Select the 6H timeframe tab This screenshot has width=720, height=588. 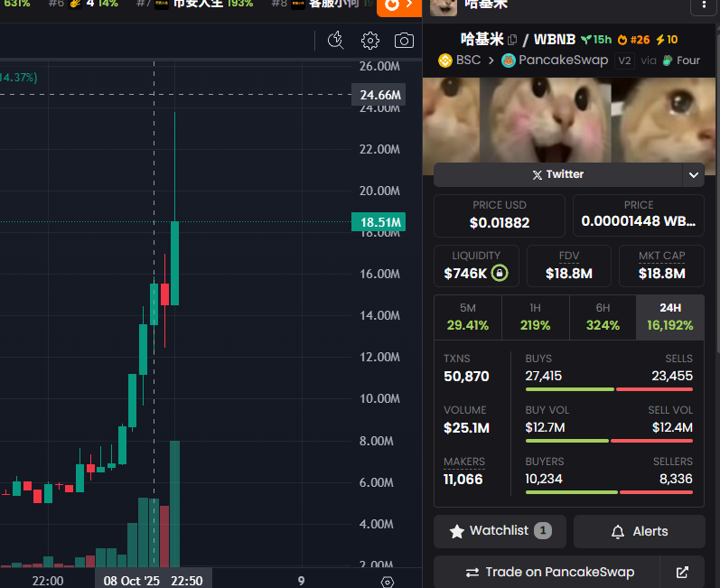pos(603,317)
